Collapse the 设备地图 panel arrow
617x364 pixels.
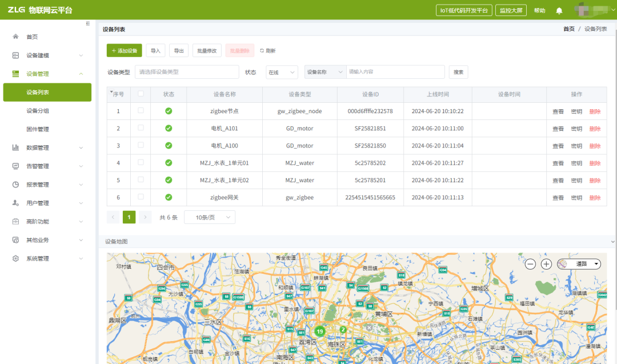pos(612,242)
